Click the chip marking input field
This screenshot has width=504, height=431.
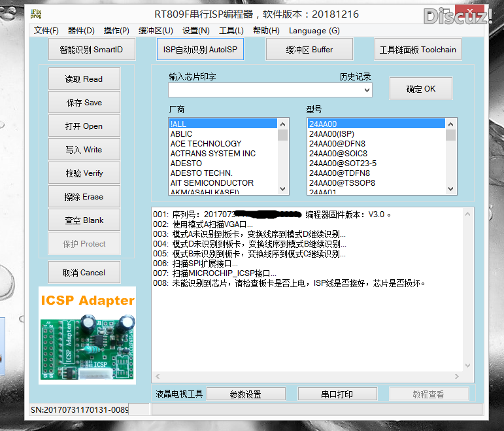[265, 90]
